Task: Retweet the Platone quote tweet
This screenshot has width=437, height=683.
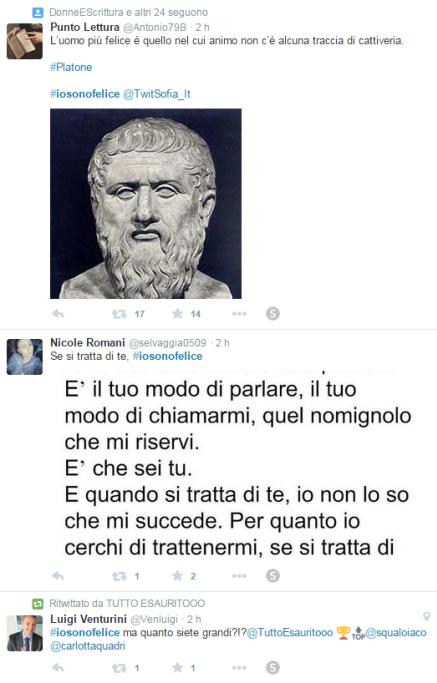Action: (119, 314)
